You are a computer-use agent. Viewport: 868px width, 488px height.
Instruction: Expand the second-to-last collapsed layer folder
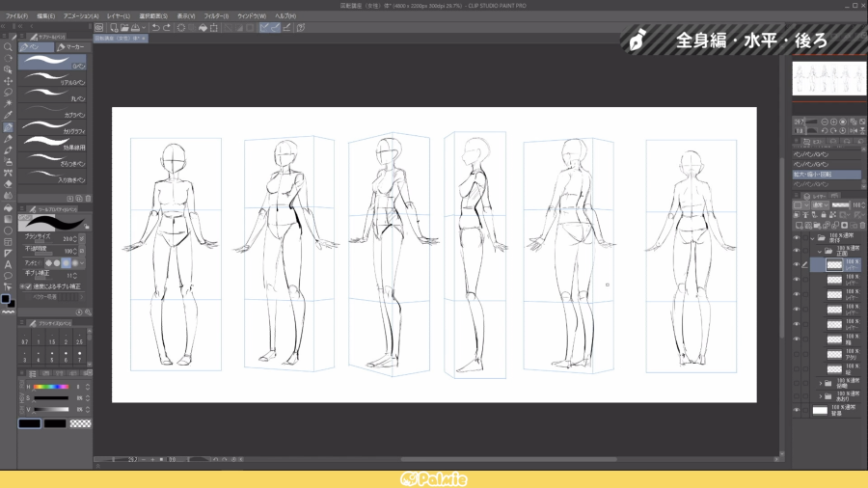[x=821, y=383]
